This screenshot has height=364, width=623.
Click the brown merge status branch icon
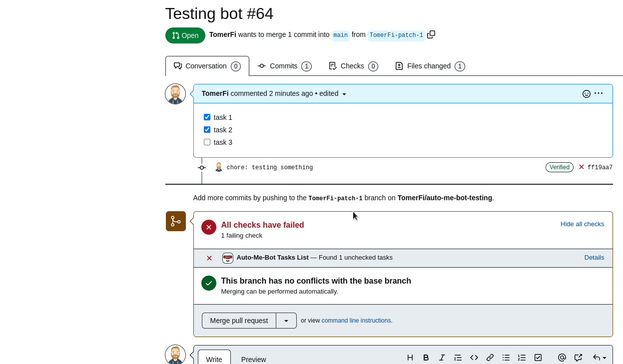176,221
